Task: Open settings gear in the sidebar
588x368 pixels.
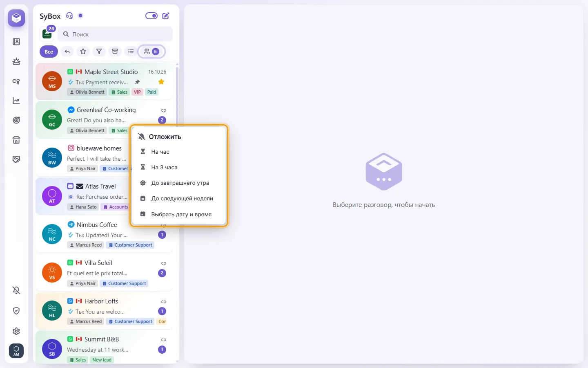Action: pos(16,331)
